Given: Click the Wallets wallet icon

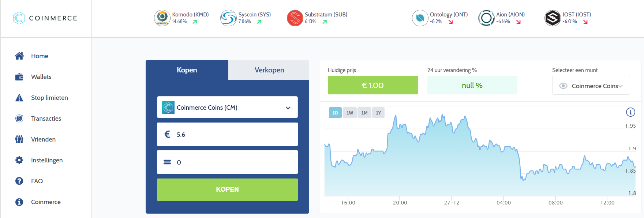Looking at the screenshot, I should click(19, 77).
